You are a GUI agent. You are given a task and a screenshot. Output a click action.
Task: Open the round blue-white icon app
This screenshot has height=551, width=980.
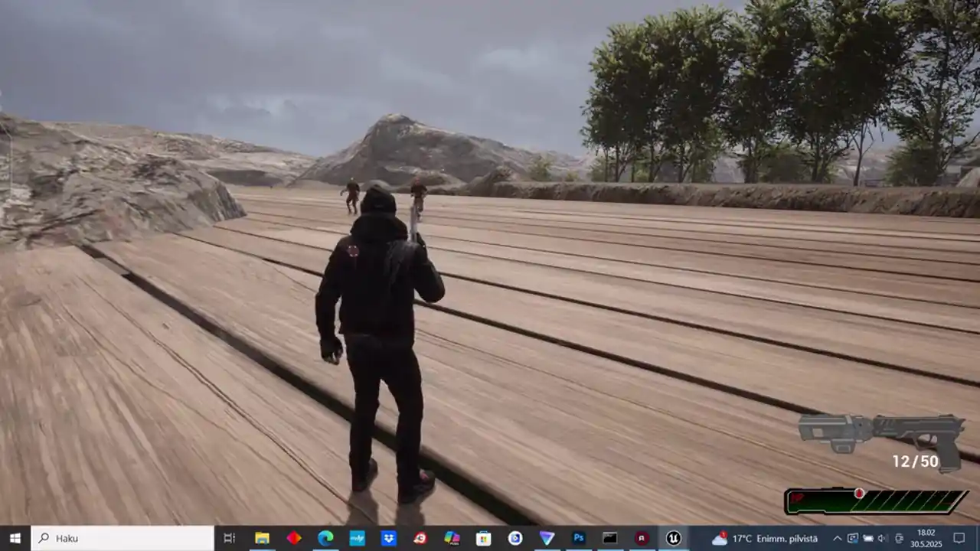(515, 538)
